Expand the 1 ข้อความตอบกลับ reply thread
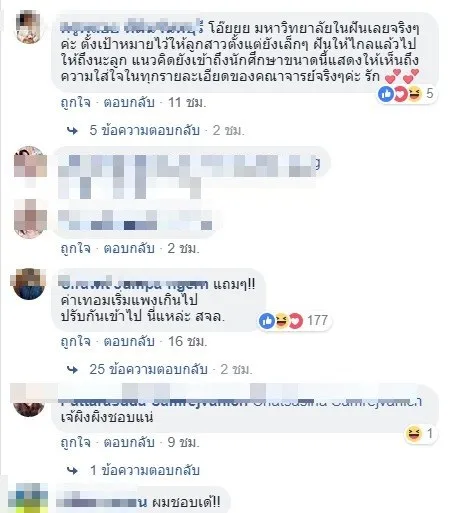The width and height of the screenshot is (467, 513). tap(145, 470)
